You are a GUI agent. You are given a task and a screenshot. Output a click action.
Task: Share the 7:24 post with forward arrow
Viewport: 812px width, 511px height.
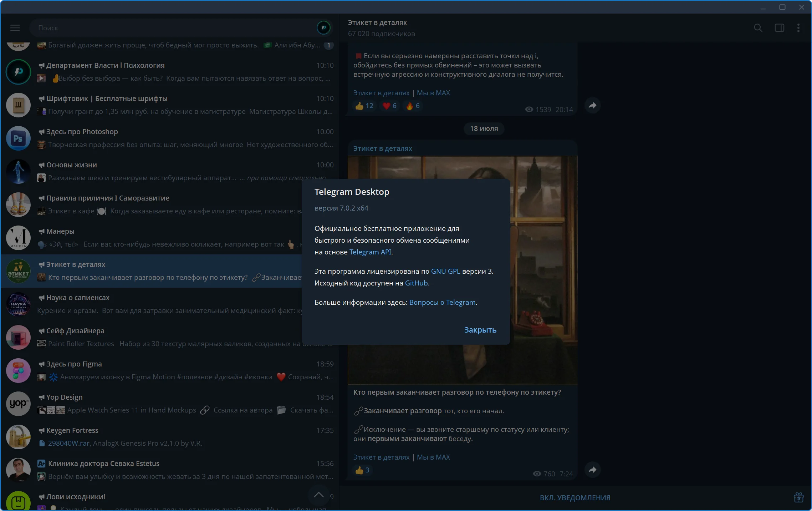click(x=593, y=470)
